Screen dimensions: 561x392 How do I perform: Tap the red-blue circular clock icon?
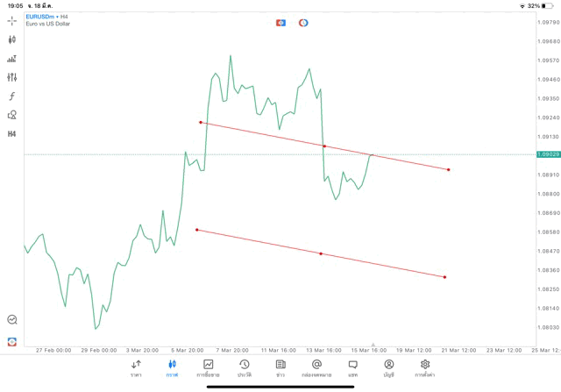coord(303,23)
